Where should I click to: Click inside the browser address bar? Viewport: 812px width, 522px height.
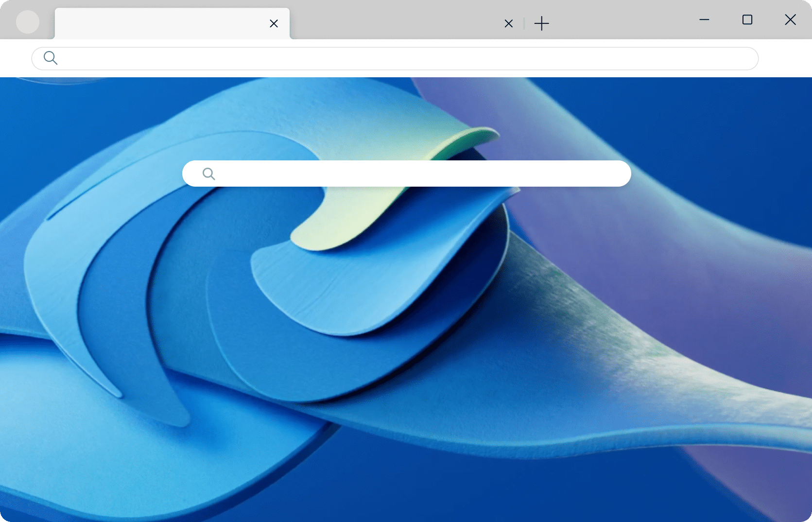340,58
